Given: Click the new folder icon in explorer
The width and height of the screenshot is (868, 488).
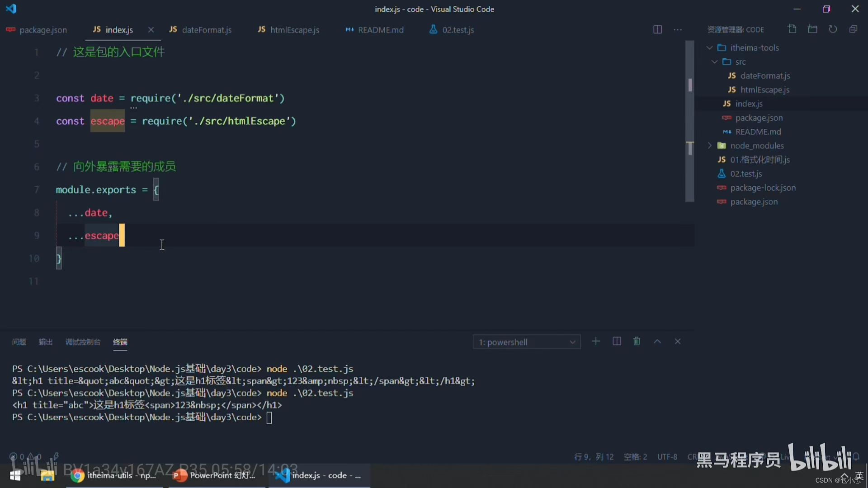Looking at the screenshot, I should pyautogui.click(x=812, y=29).
